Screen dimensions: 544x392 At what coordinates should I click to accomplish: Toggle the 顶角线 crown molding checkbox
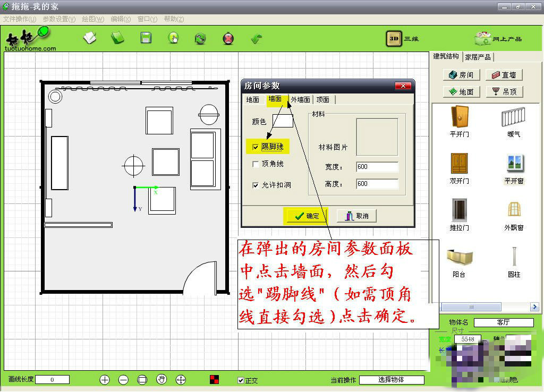point(256,164)
